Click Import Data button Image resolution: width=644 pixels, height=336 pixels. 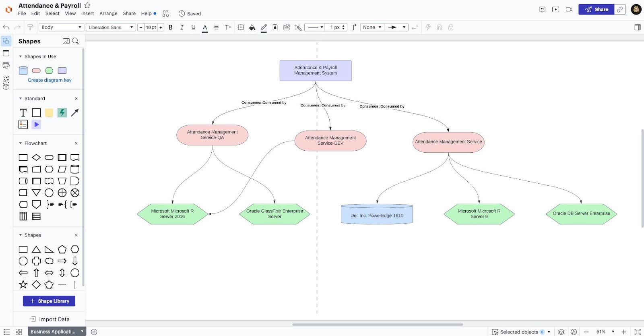tap(50, 319)
